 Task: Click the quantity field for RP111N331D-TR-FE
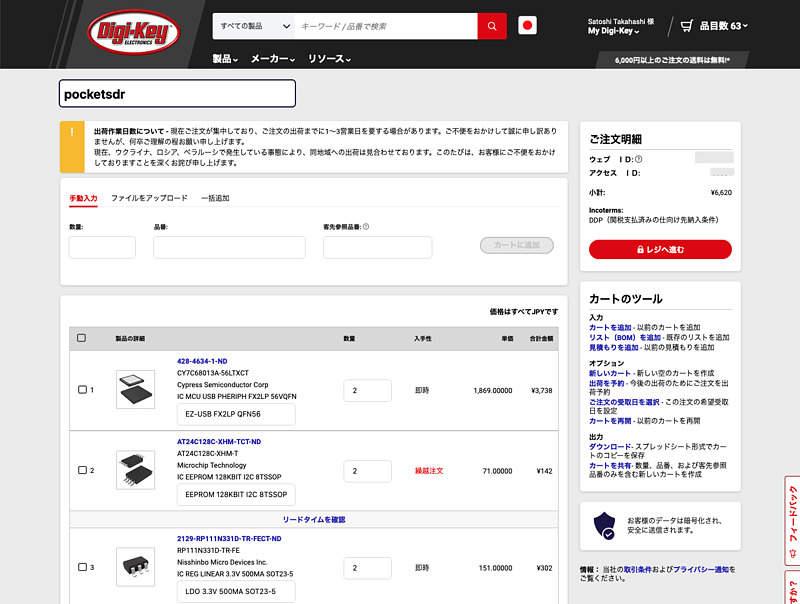(367, 568)
